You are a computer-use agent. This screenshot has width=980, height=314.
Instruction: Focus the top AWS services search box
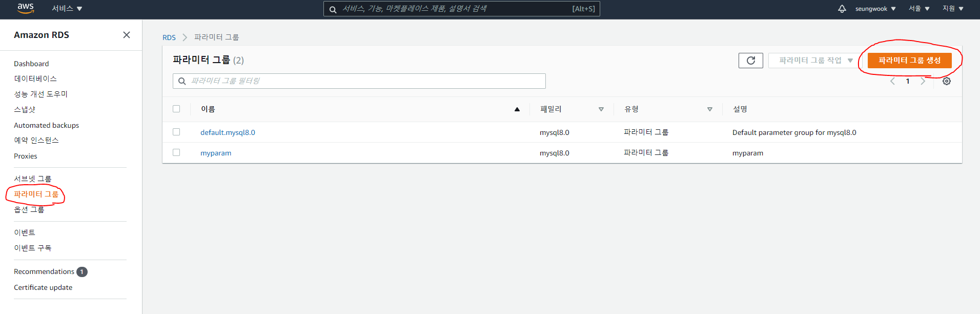pyautogui.click(x=462, y=9)
